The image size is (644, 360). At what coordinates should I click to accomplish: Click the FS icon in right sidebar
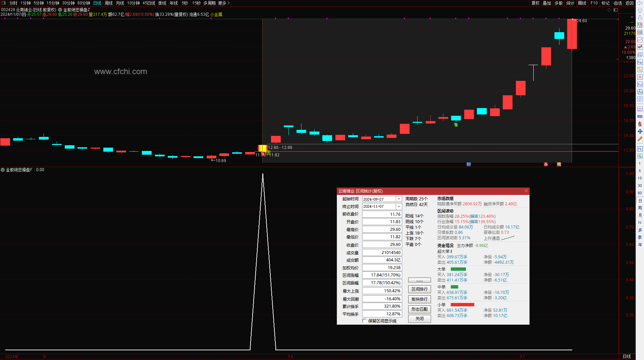[640, 149]
